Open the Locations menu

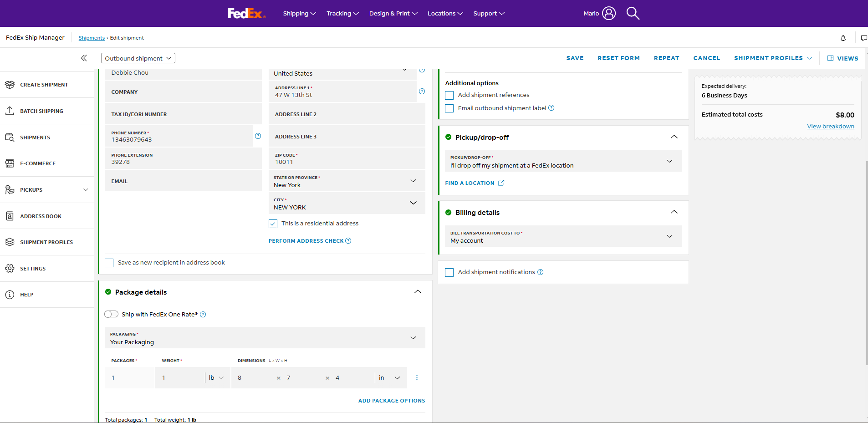445,13
